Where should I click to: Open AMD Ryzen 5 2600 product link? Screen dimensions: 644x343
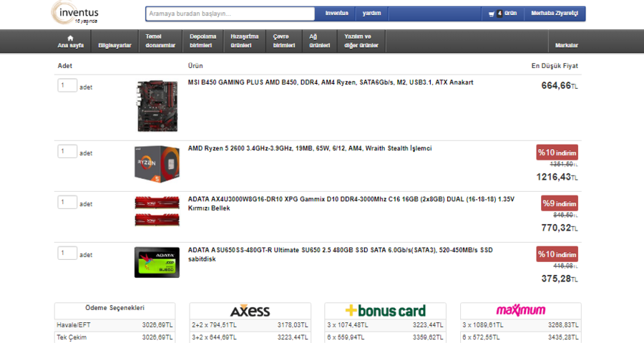click(310, 148)
